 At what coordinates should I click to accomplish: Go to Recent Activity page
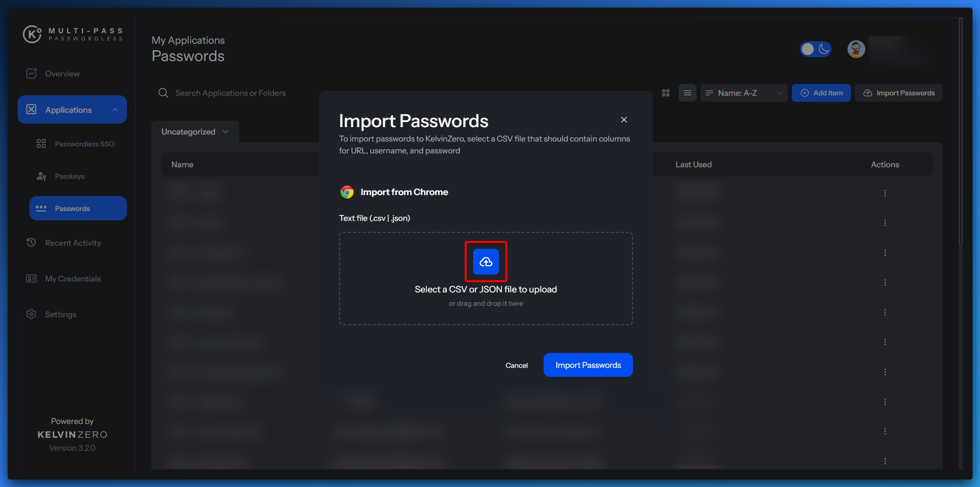coord(73,243)
